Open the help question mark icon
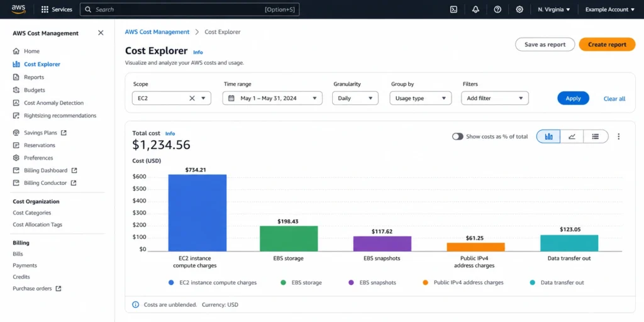The height and width of the screenshot is (322, 644). (497, 9)
